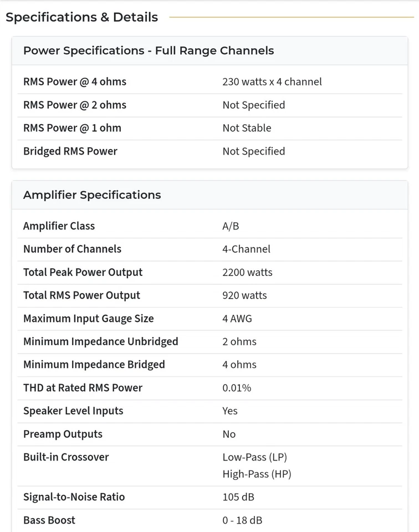Click the THD at Rated RMS Power label
The height and width of the screenshot is (532, 419).
pyautogui.click(x=83, y=388)
